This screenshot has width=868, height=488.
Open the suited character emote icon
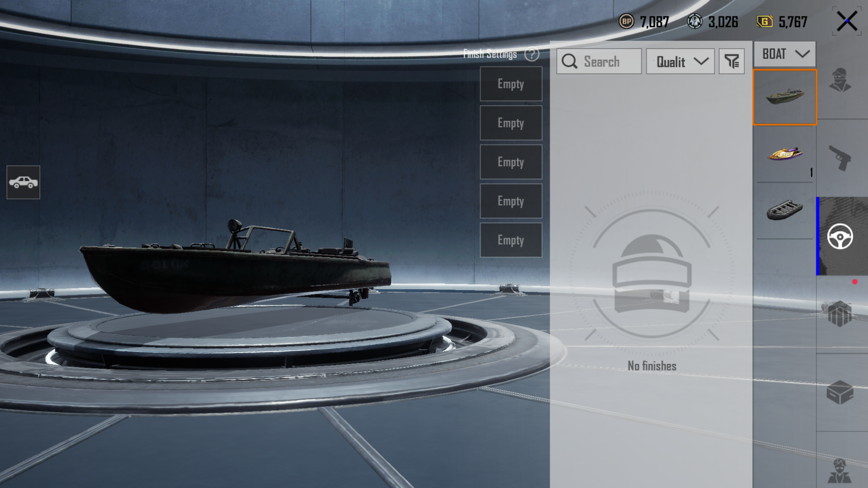pyautogui.click(x=840, y=471)
